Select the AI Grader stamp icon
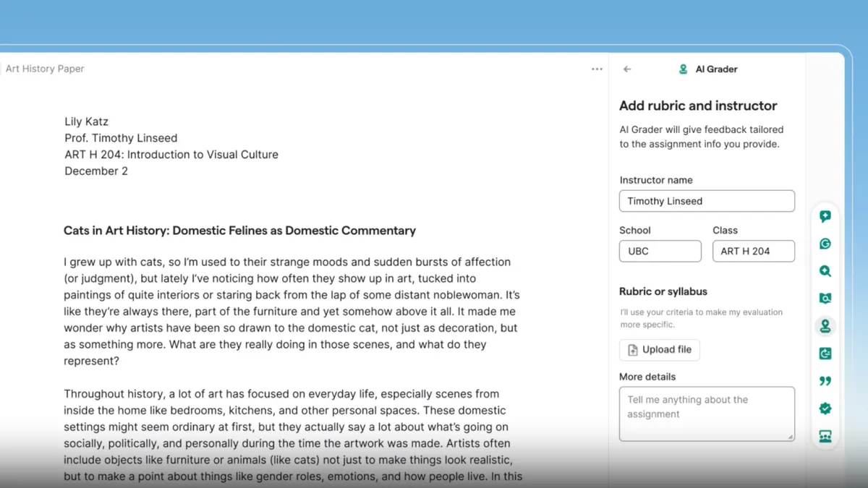This screenshot has height=488, width=868. click(825, 326)
